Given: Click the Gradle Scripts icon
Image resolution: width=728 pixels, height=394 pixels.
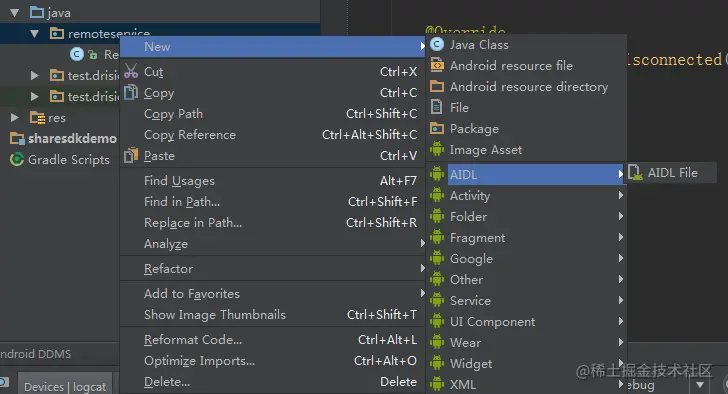Looking at the screenshot, I should (17, 160).
